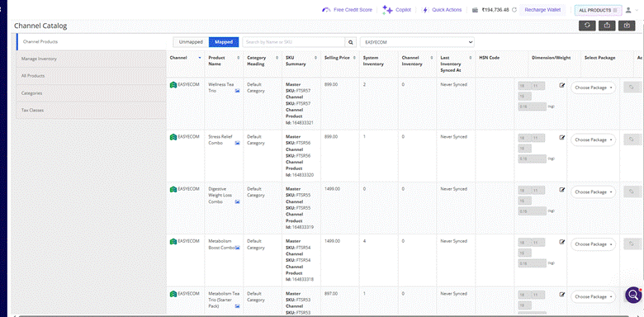Open the Manage Inventory sidebar tab
The height and width of the screenshot is (317, 644).
(x=91, y=59)
